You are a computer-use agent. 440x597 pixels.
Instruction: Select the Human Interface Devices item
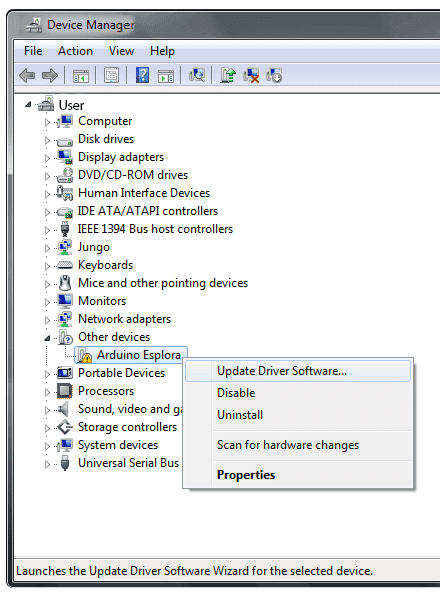tap(144, 193)
